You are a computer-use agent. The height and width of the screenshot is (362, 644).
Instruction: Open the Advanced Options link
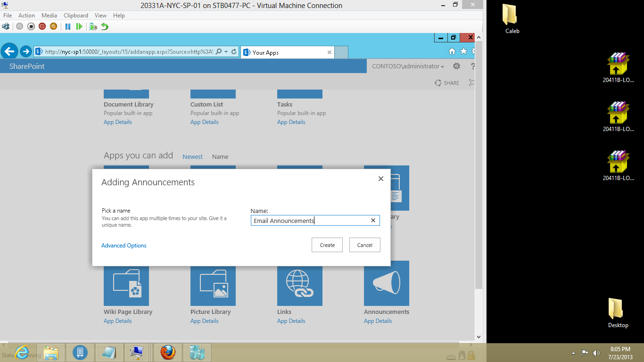pos(124,246)
